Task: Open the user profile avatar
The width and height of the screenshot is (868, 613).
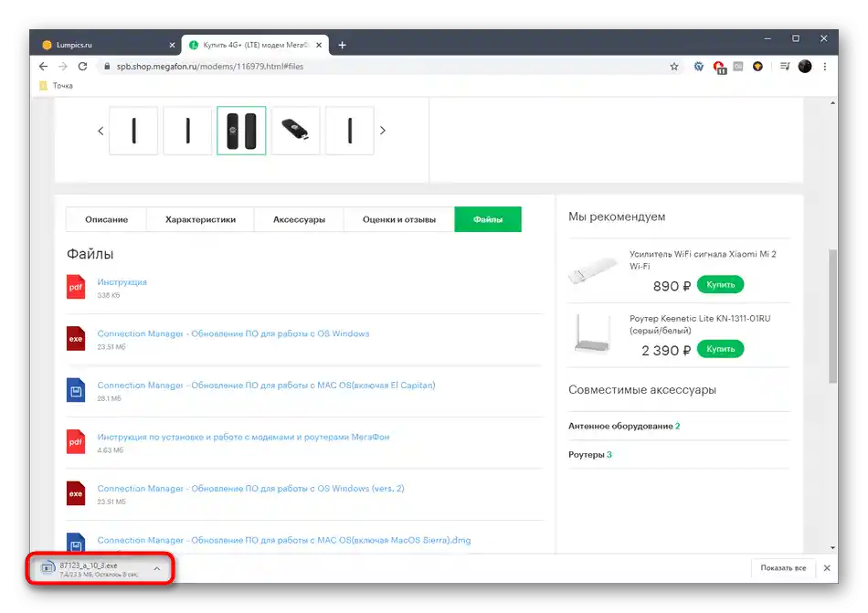Action: 805,67
